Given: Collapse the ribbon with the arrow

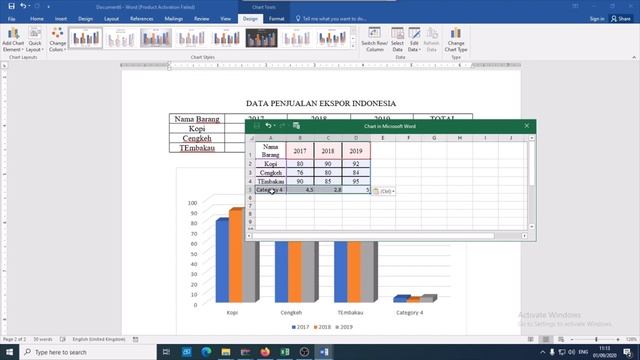Looking at the screenshot, I should [x=634, y=57].
